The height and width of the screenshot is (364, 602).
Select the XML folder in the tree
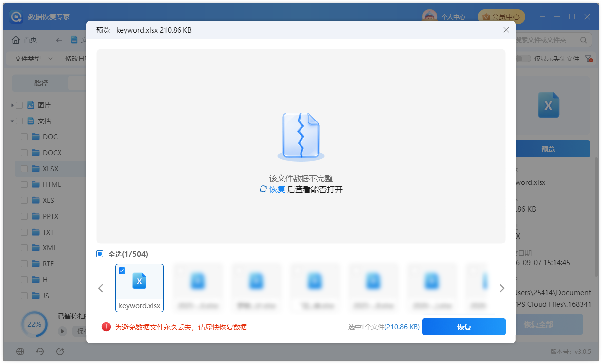(50, 248)
